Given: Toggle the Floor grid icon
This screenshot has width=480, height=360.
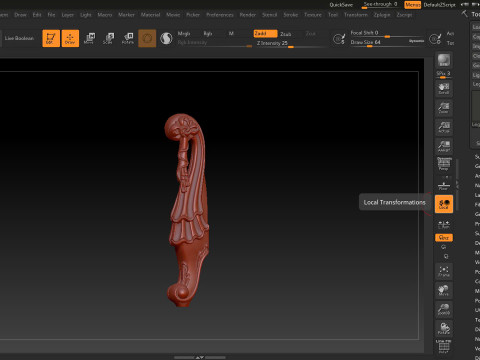Looking at the screenshot, I should click(x=444, y=185).
